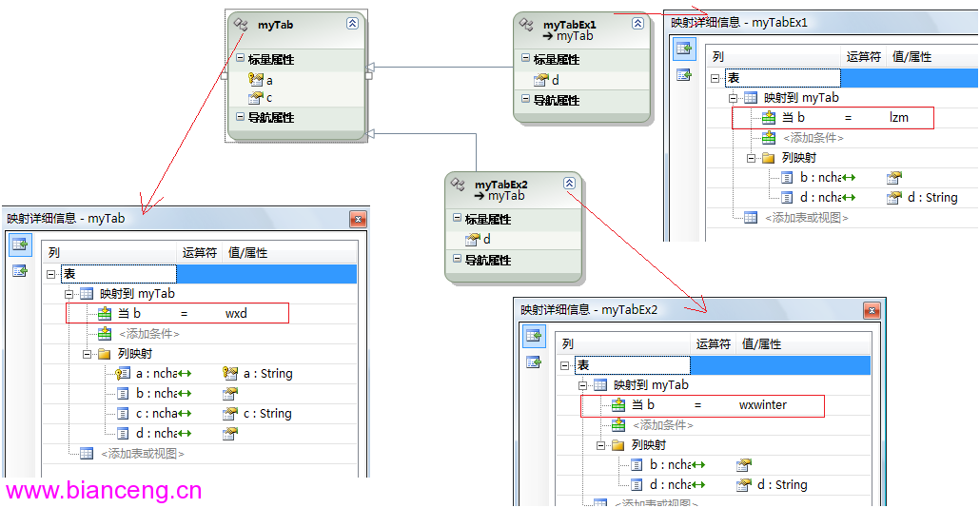Collapse the 表 root node in myTab mapping window
This screenshot has width=980, height=508.
point(51,274)
